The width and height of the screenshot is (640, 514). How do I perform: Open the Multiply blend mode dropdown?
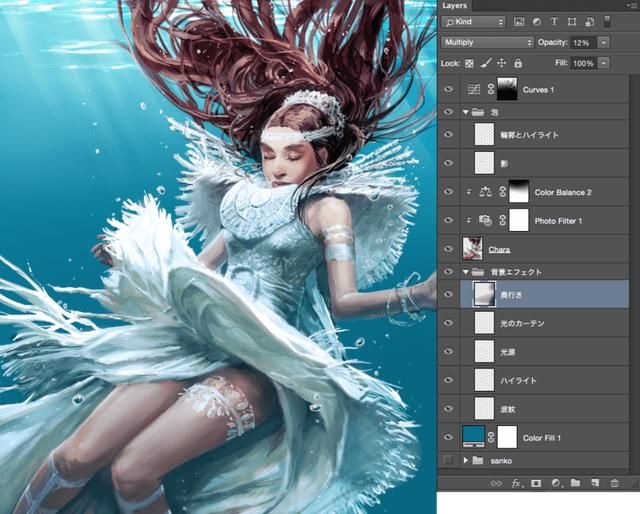pos(487,42)
